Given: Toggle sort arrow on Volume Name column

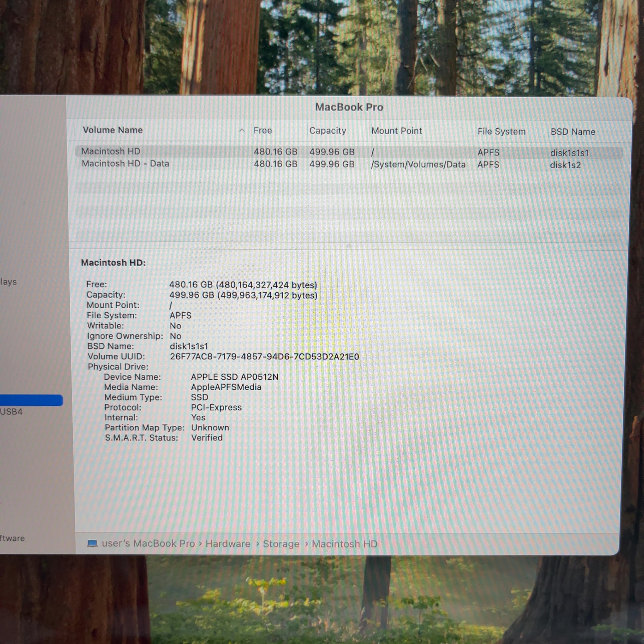Looking at the screenshot, I should 242,130.
